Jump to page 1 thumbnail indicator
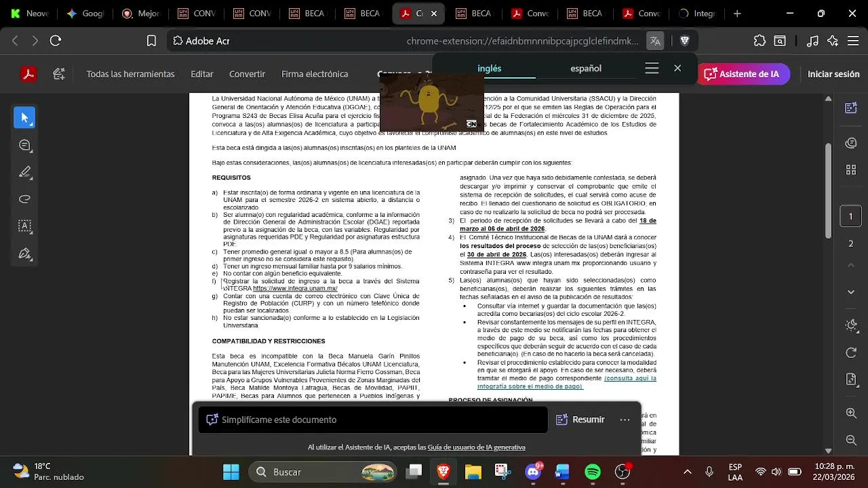The width and height of the screenshot is (868, 488). click(851, 217)
